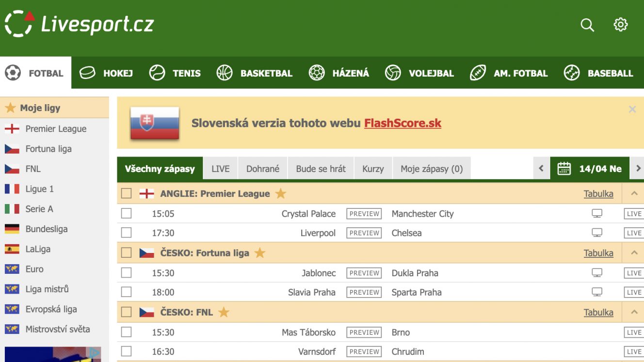Check the Slavia Praha 18:00 match checkbox
The width and height of the screenshot is (644, 362).
(x=127, y=292)
